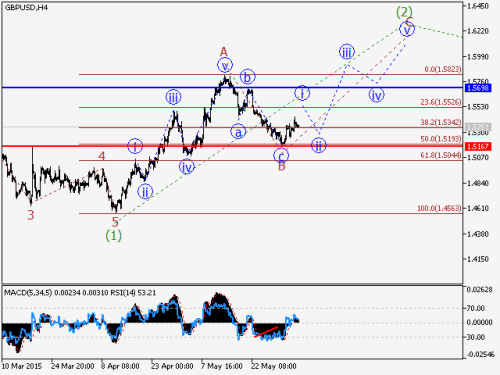Screen dimensions: 500x375
Task: Click circled wave a marker
Action: click(238, 132)
